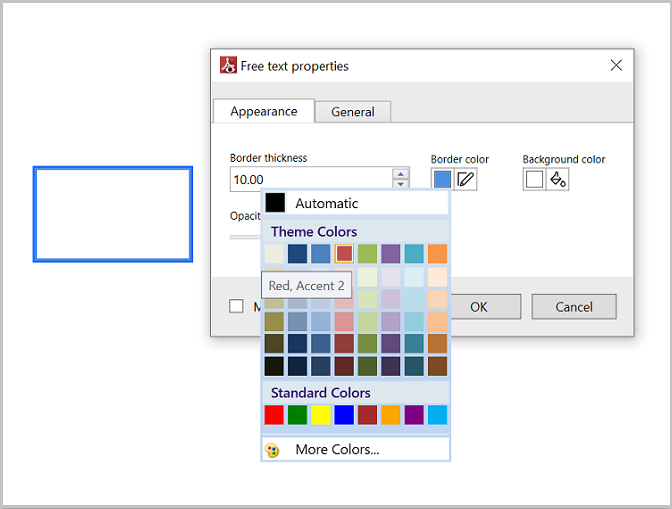This screenshot has width=672, height=509.
Task: Click the border color pen icon
Action: (x=466, y=179)
